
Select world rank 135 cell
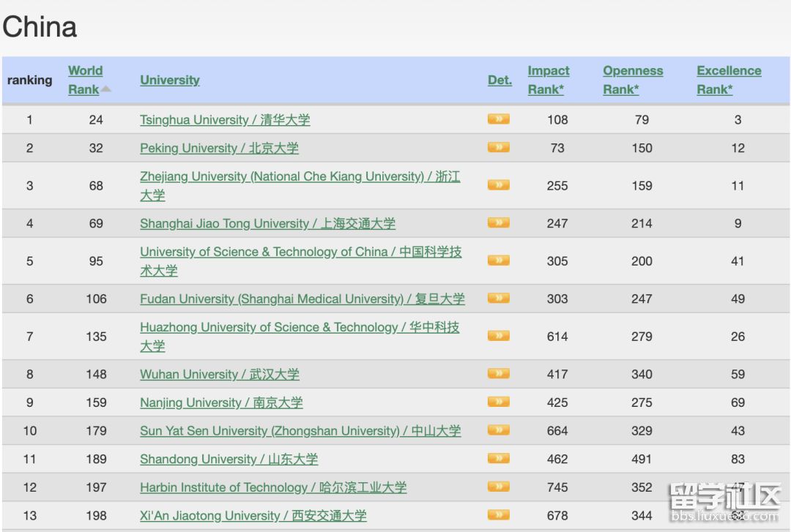point(96,337)
